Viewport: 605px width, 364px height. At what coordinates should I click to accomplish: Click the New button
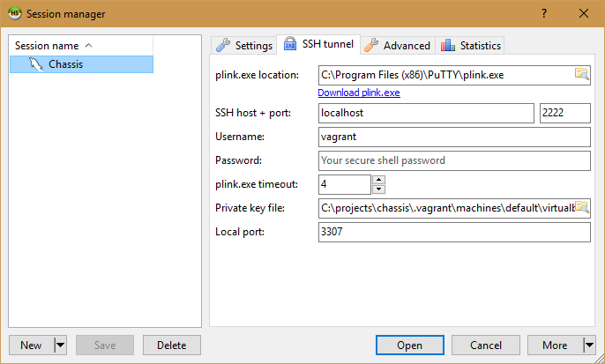point(31,345)
